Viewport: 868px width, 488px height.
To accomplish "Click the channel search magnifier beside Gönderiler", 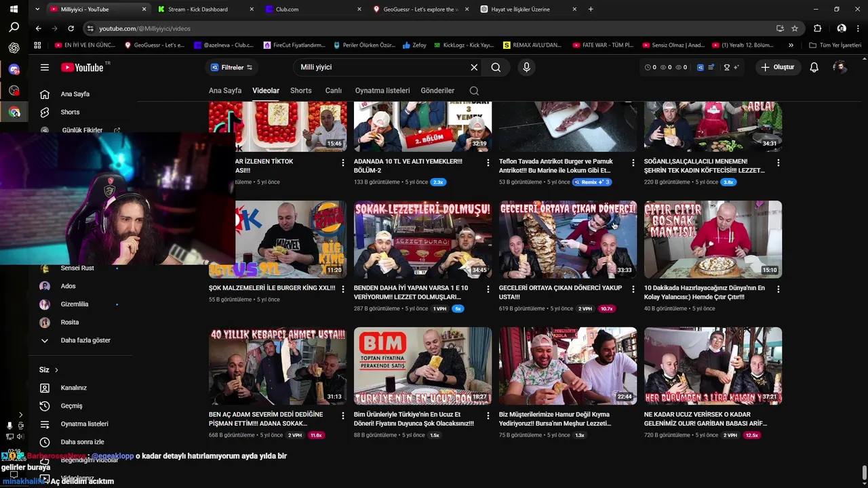I will point(474,91).
